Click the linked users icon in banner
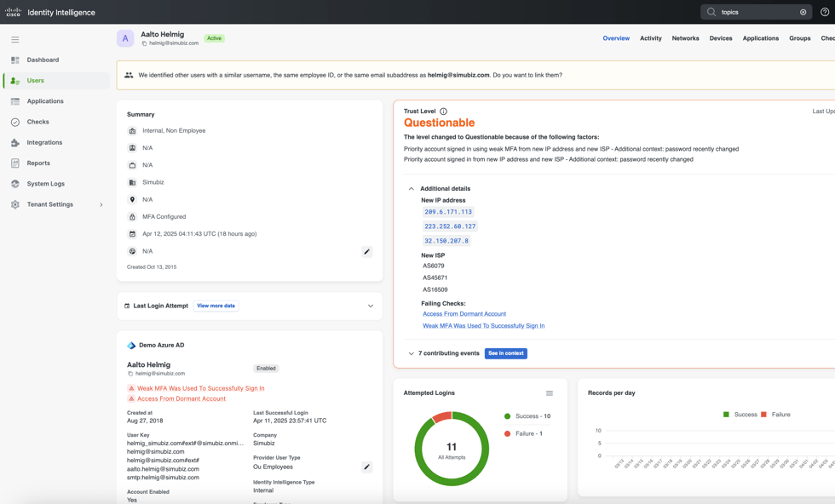This screenshot has width=835, height=504. pyautogui.click(x=129, y=75)
